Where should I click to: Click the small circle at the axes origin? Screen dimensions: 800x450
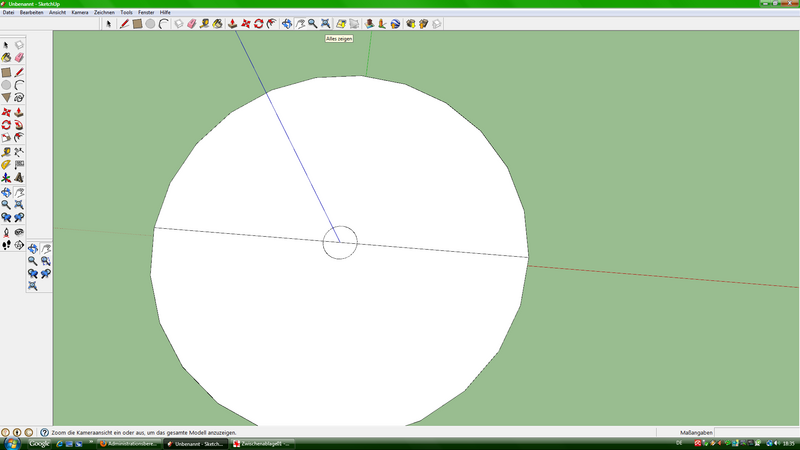340,242
